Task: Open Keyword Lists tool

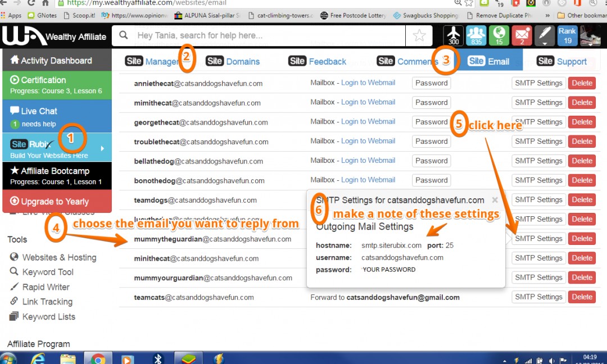Action: tap(42, 317)
